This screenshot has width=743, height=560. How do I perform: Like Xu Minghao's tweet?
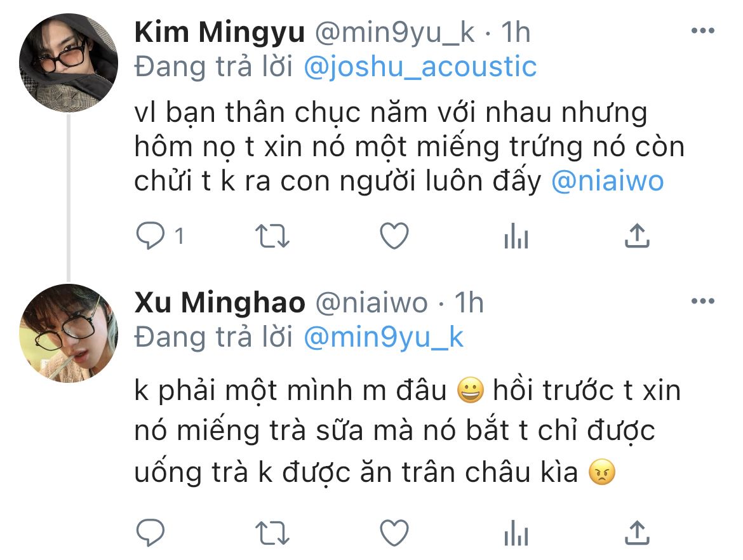click(394, 533)
